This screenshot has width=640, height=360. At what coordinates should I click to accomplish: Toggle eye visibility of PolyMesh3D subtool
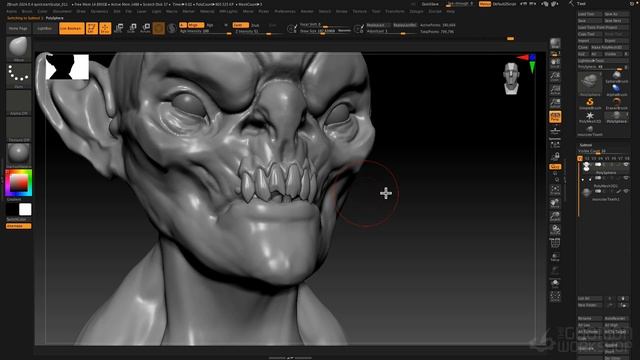tap(626, 178)
